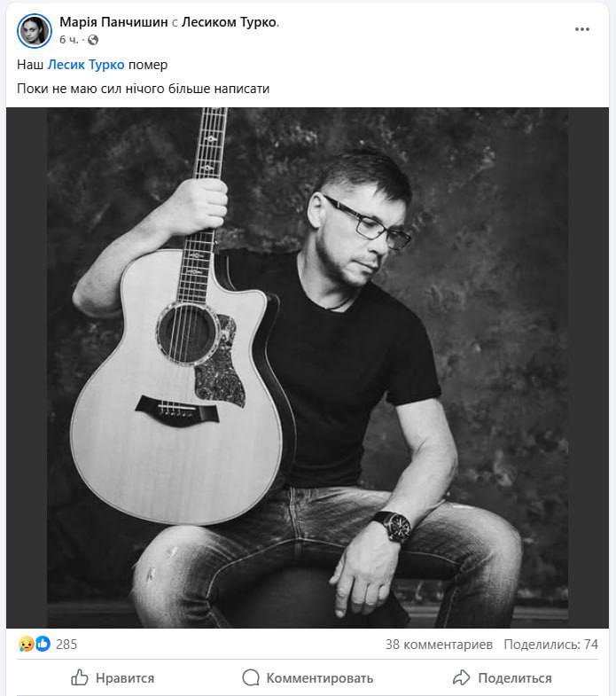The image size is (616, 696).
Task: Click the 6 ч. timestamp
Action: coord(69,40)
